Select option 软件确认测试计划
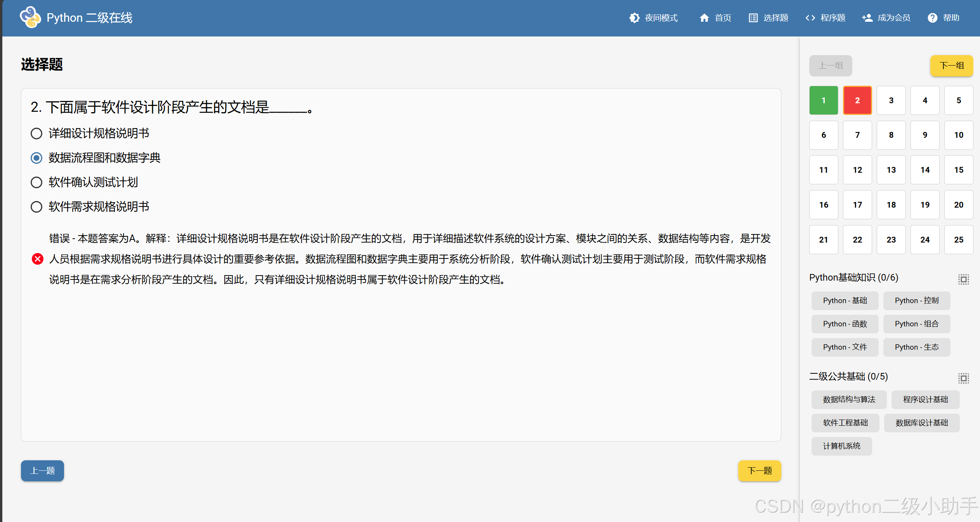 (x=36, y=182)
